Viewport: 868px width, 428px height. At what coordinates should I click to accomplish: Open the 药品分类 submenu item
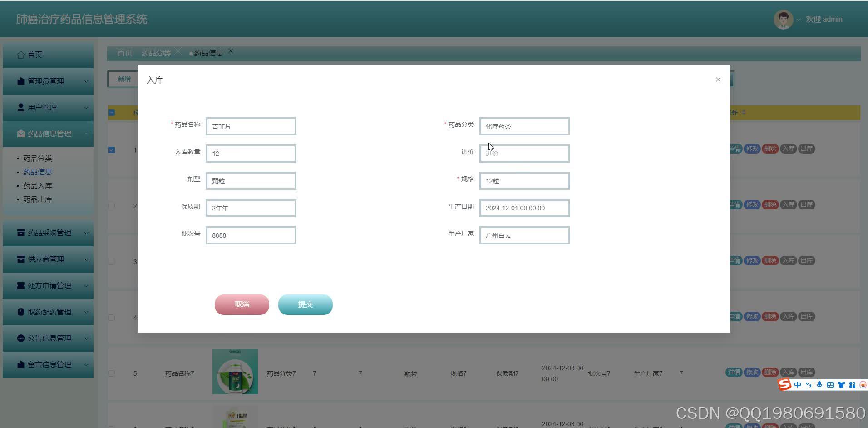coord(38,159)
